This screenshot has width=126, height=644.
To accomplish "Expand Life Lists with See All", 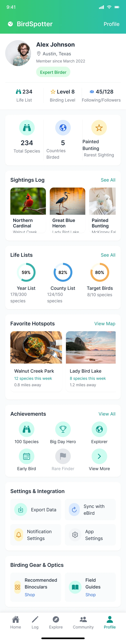I will pyautogui.click(x=108, y=255).
